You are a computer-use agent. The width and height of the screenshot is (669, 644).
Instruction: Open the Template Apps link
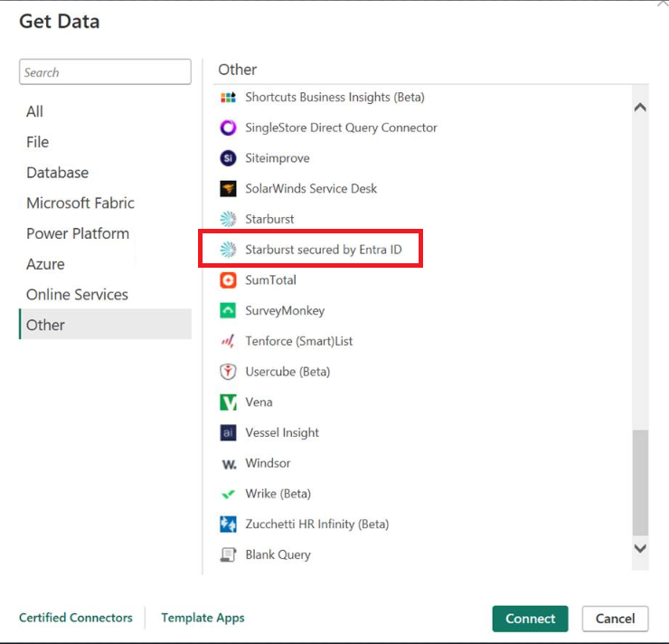tap(203, 618)
